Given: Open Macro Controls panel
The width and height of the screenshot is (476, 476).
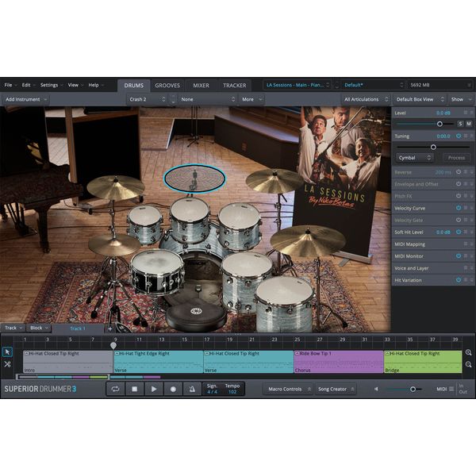Looking at the screenshot, I should [290, 389].
